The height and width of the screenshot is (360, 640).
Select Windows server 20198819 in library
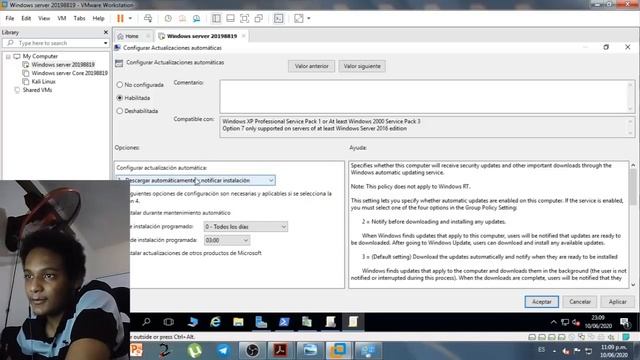click(63, 64)
